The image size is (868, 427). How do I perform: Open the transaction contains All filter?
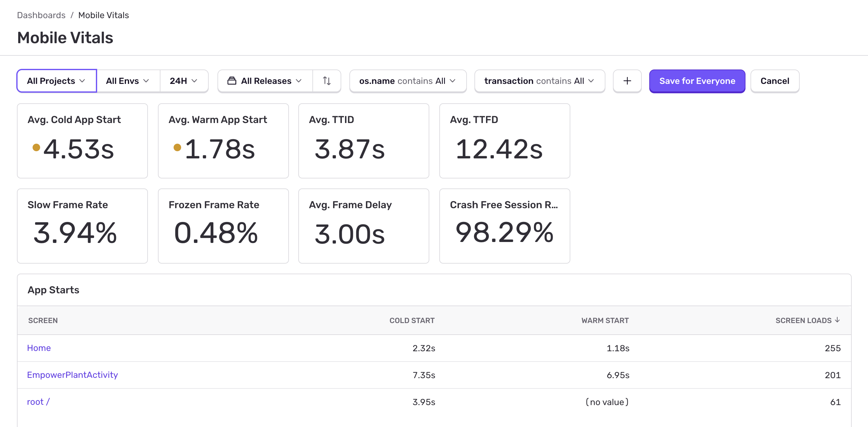[x=539, y=81]
